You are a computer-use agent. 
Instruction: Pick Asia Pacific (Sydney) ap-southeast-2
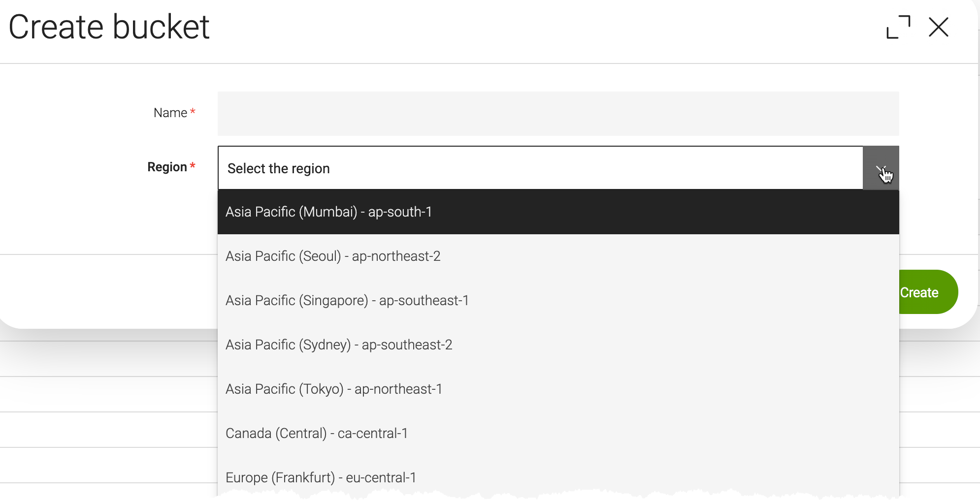click(x=339, y=345)
